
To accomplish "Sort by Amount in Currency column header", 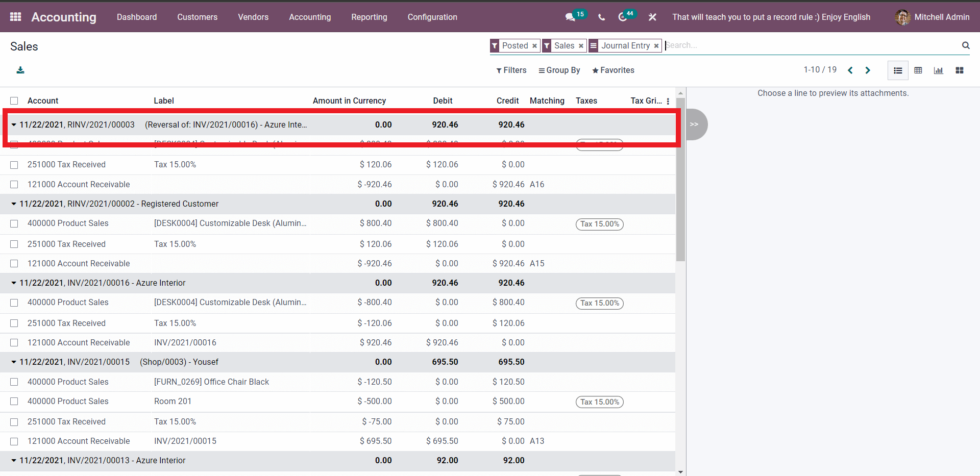I will point(349,101).
